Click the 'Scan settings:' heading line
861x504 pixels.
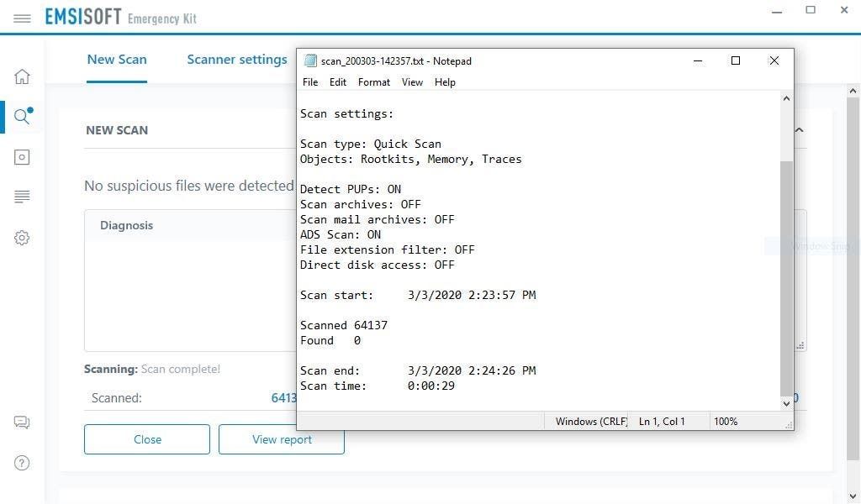346,114
